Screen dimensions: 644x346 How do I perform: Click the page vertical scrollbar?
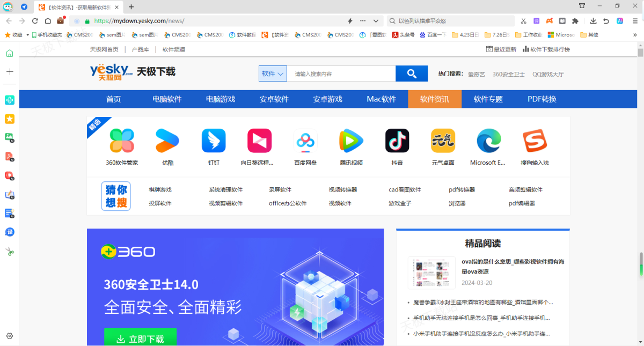(x=640, y=161)
